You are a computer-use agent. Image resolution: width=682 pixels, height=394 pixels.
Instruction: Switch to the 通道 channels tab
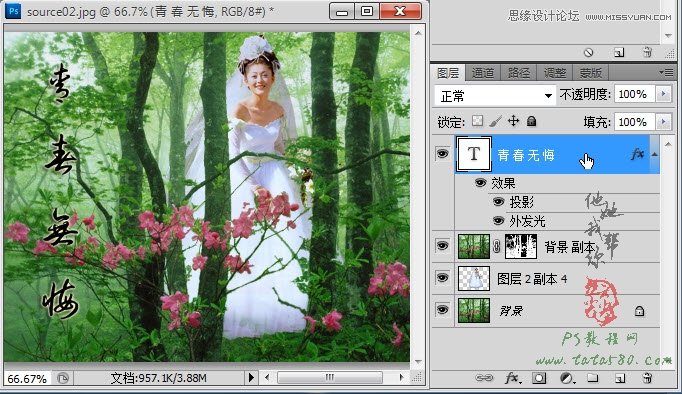(x=483, y=73)
